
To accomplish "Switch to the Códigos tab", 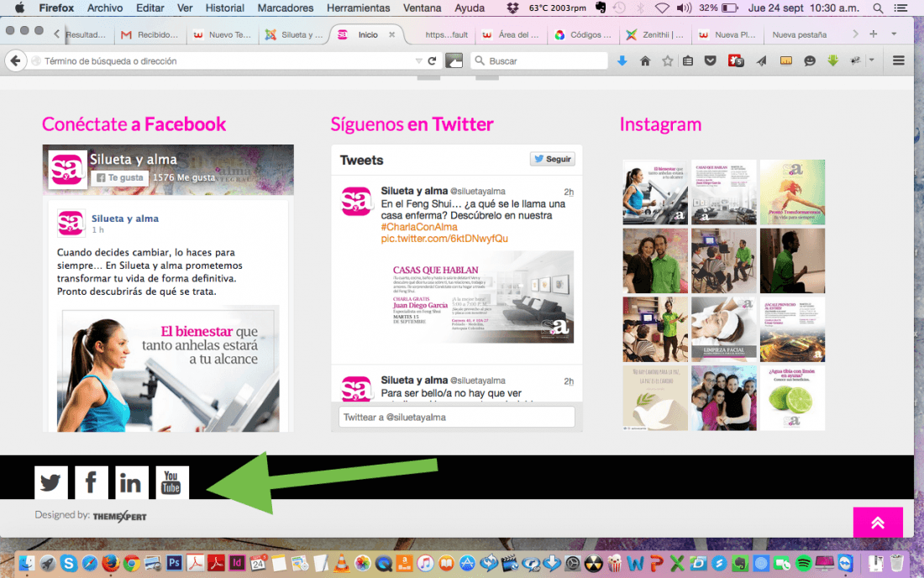I will pyautogui.click(x=584, y=34).
